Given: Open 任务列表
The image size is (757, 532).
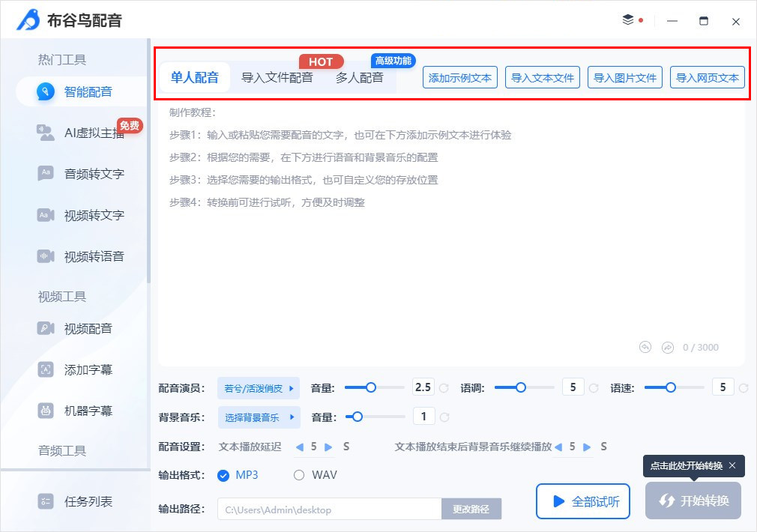Looking at the screenshot, I should click(76, 501).
